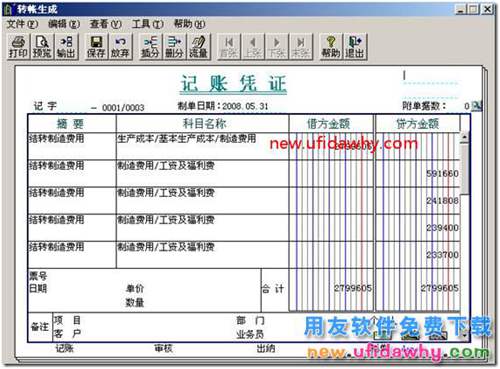The height and width of the screenshot is (369, 500).
Task: Exit using the 退出 toolbar icon
Action: [355, 47]
